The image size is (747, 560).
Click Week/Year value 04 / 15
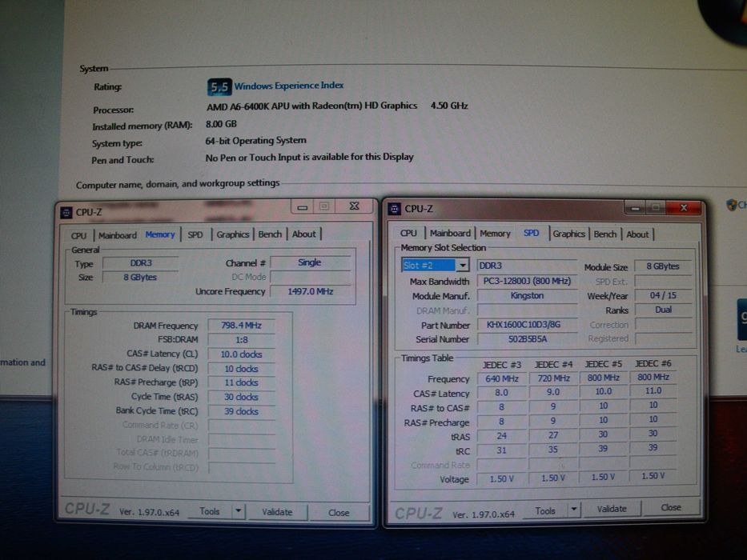coord(663,295)
